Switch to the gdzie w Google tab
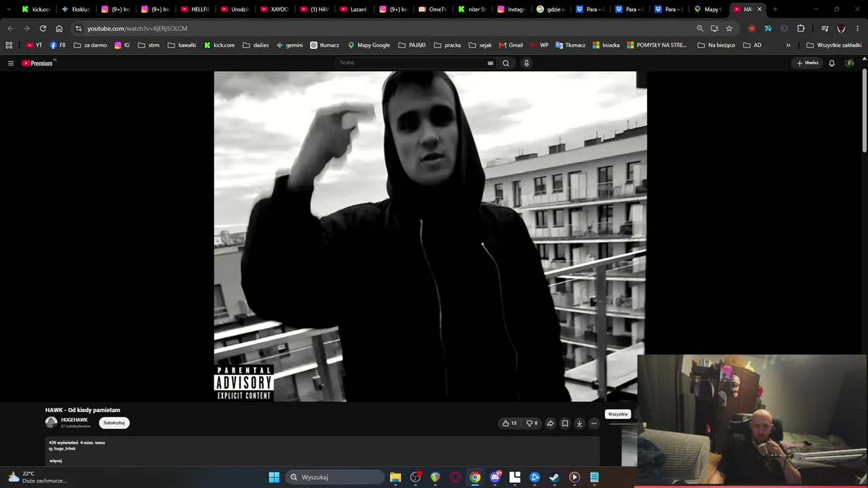Image resolution: width=868 pixels, height=488 pixels. coord(551,9)
